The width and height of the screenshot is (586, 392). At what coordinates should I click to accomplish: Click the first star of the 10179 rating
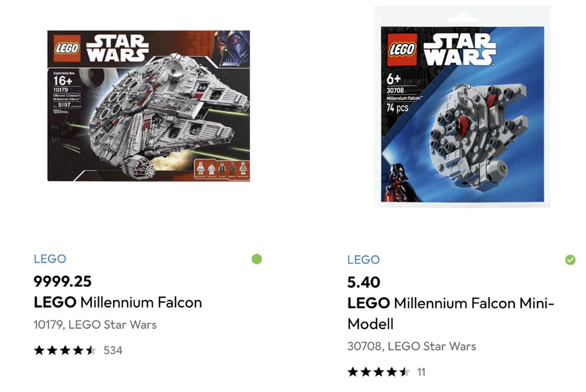click(x=40, y=350)
